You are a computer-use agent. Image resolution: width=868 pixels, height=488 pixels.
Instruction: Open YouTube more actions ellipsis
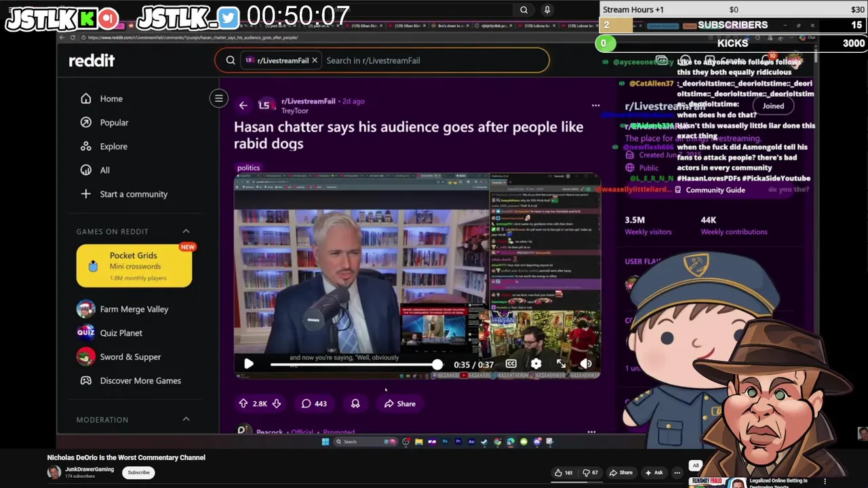[x=677, y=472]
